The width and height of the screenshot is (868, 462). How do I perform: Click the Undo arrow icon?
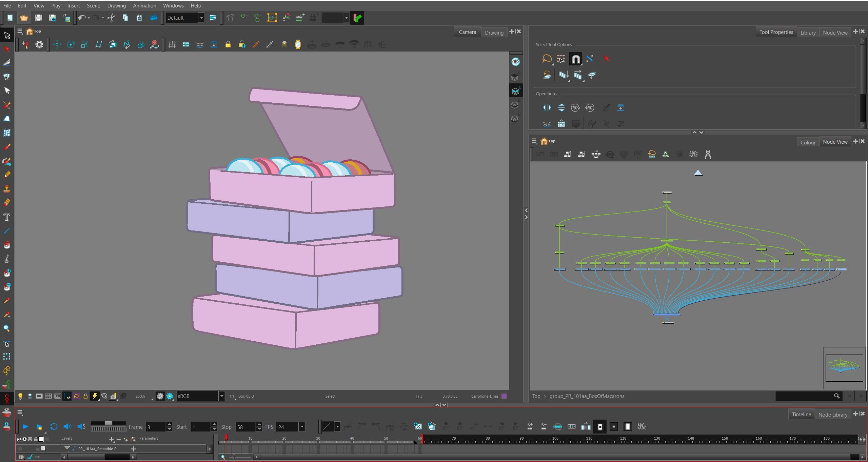(x=82, y=18)
